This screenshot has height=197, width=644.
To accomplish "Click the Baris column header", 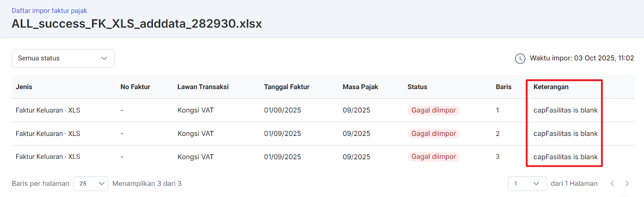I will click(504, 87).
